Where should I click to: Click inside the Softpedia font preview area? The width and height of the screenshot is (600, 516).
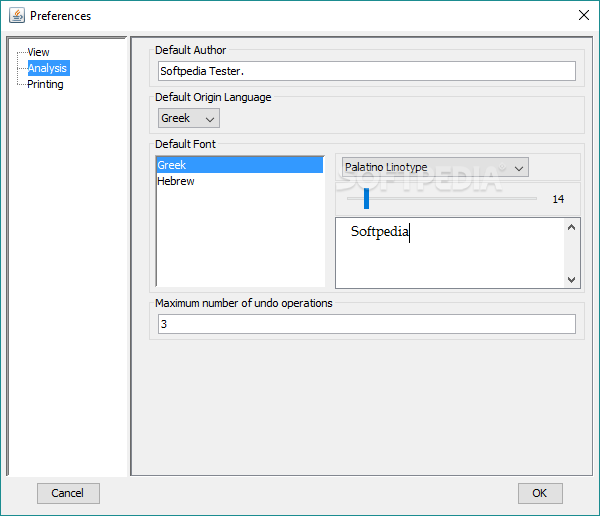(450, 253)
